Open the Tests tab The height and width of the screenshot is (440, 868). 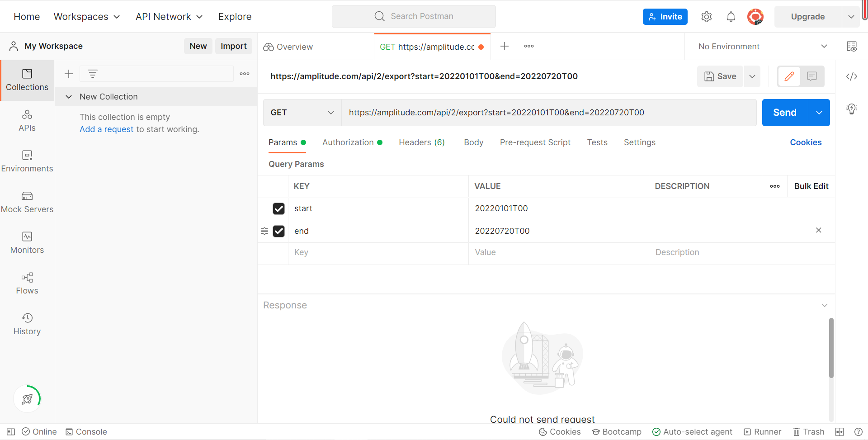tap(597, 142)
